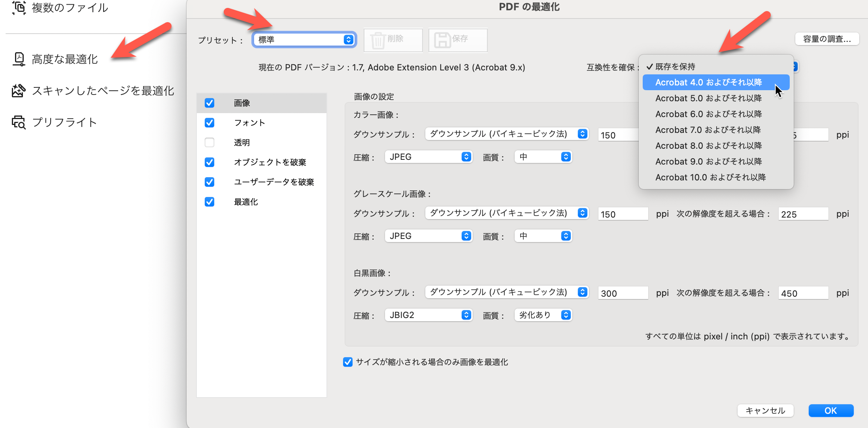Open the カラー画像 圧縮 dropdown showing JPEG
The height and width of the screenshot is (428, 868).
(x=428, y=157)
